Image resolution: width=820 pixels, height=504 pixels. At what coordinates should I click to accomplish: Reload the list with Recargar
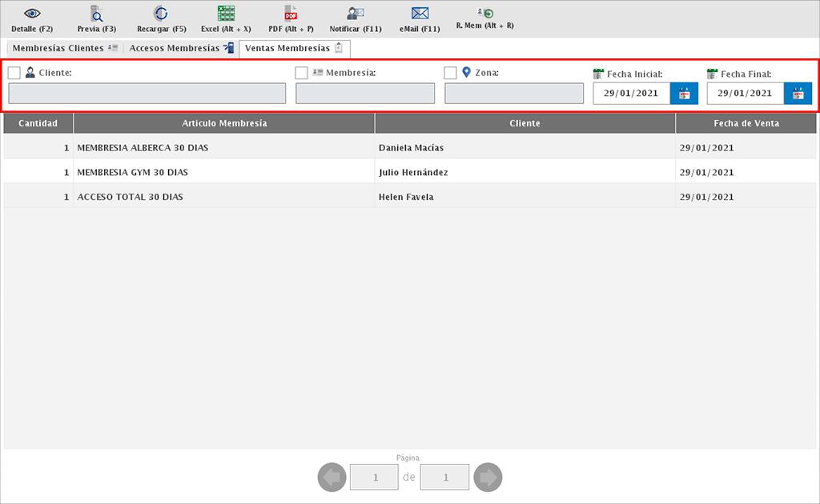(x=161, y=14)
